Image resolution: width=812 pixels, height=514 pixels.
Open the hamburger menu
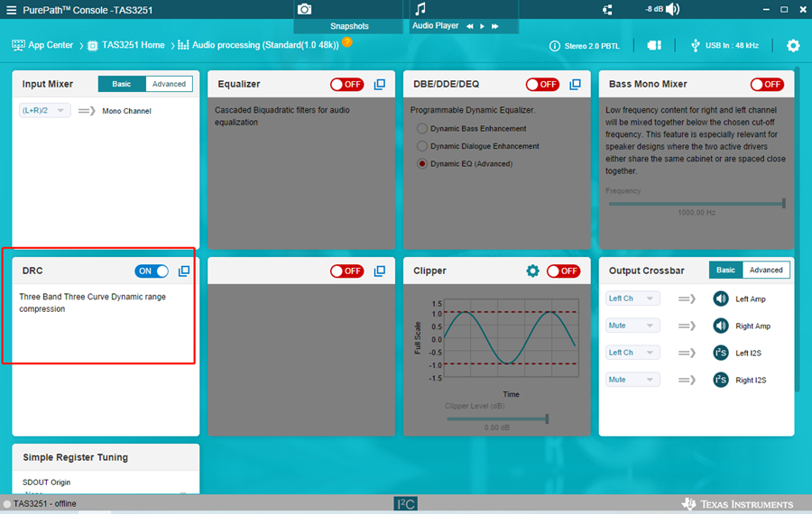pyautogui.click(x=11, y=10)
